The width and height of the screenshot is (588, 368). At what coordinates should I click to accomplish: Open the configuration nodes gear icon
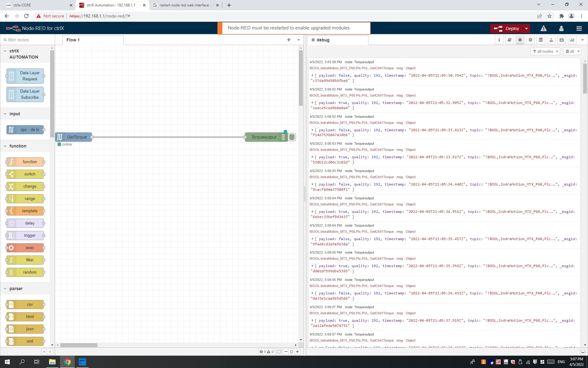(530, 40)
